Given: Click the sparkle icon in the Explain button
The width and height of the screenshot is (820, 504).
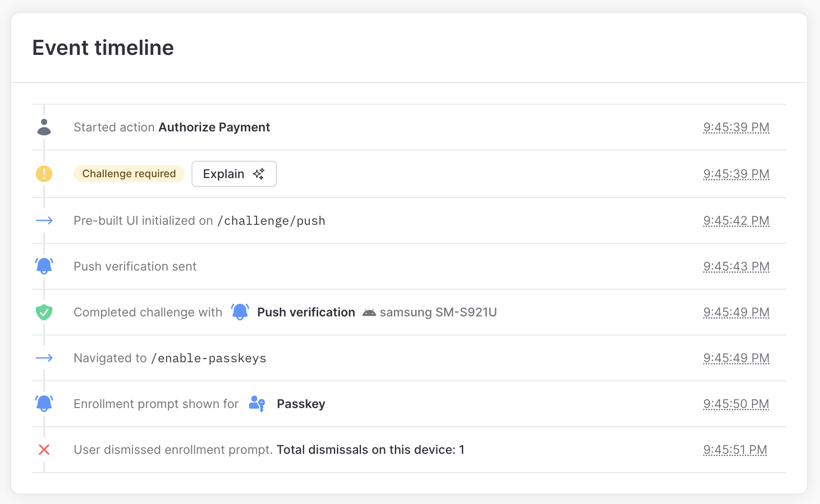Looking at the screenshot, I should [259, 174].
